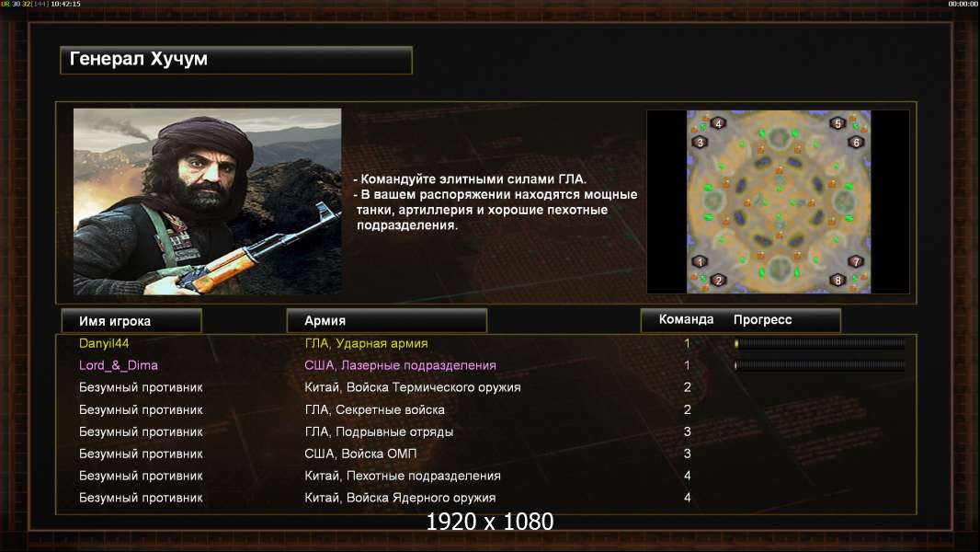The height and width of the screenshot is (552, 980).
Task: Select start position 6 on the map
Action: [856, 143]
